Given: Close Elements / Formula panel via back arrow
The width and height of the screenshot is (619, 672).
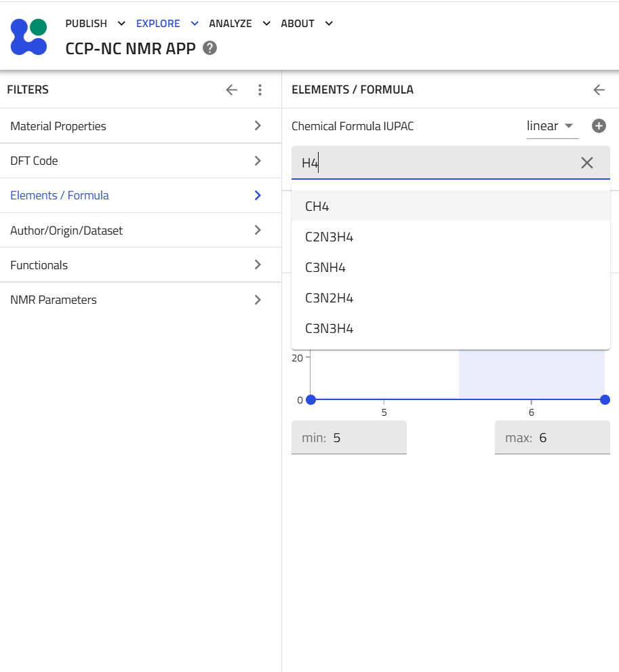Looking at the screenshot, I should click(x=599, y=90).
